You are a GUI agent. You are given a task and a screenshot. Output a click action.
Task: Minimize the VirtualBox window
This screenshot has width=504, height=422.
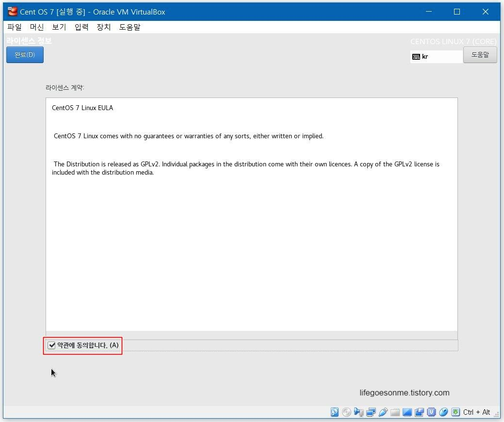pos(429,12)
